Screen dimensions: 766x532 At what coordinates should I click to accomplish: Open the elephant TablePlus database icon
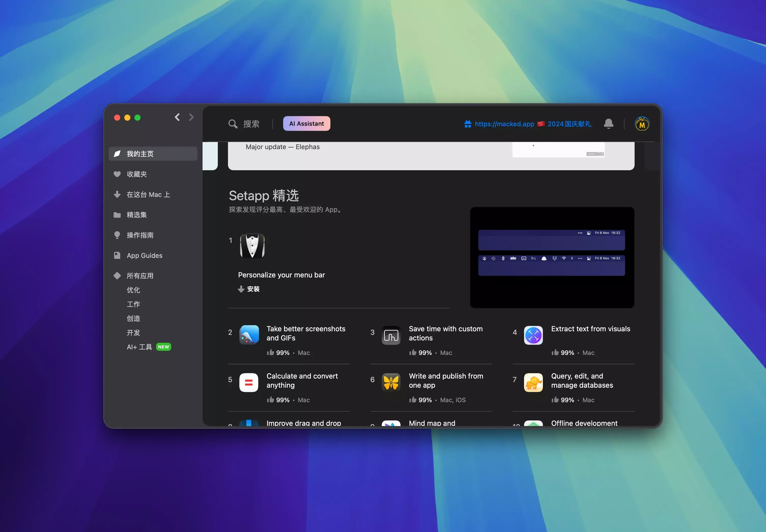[533, 382]
